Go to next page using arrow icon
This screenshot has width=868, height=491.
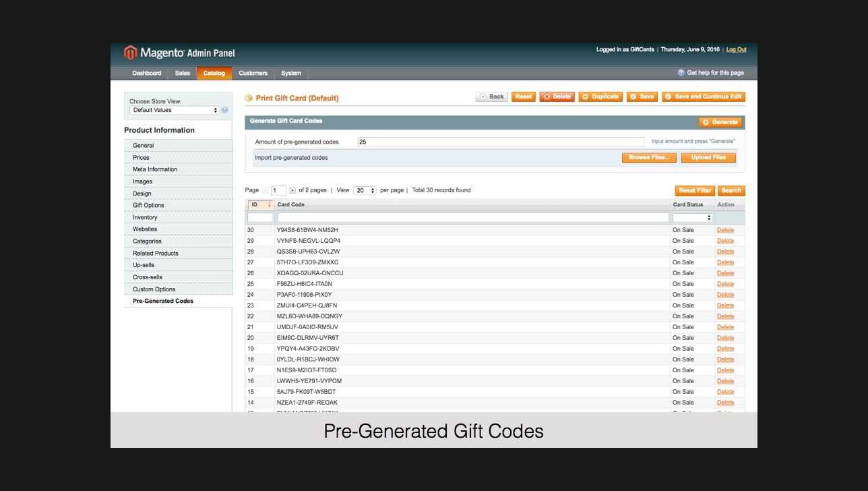coord(292,191)
